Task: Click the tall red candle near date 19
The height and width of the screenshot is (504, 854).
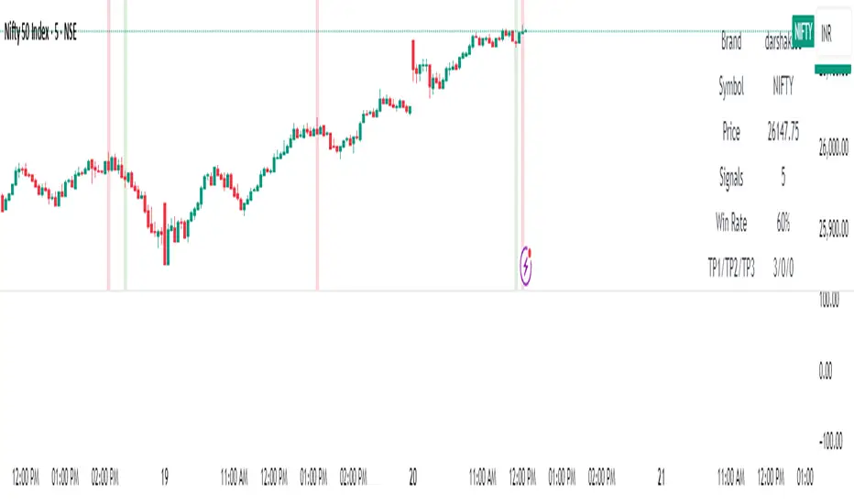Action: point(166,235)
